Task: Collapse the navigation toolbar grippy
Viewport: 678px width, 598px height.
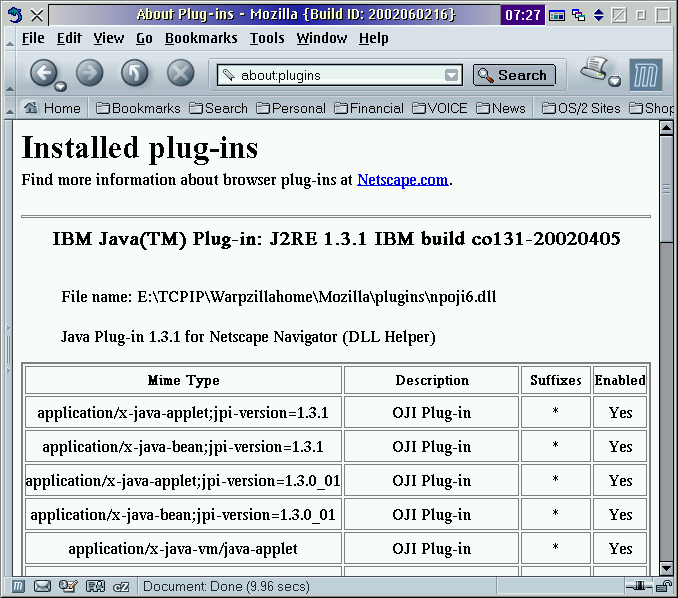Action: [x=10, y=74]
